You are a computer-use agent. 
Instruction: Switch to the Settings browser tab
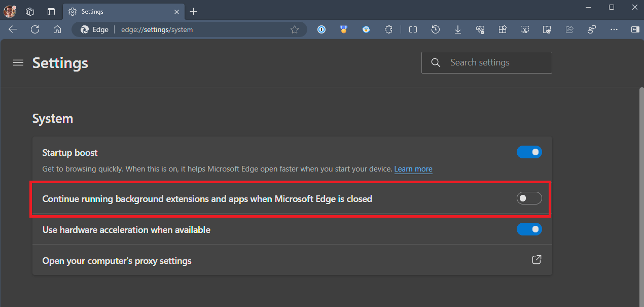pyautogui.click(x=124, y=11)
